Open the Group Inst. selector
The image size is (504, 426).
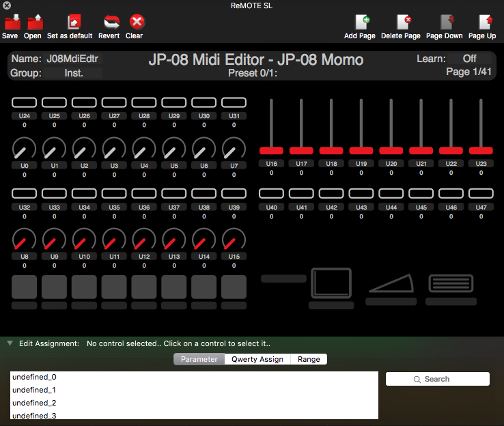point(74,73)
